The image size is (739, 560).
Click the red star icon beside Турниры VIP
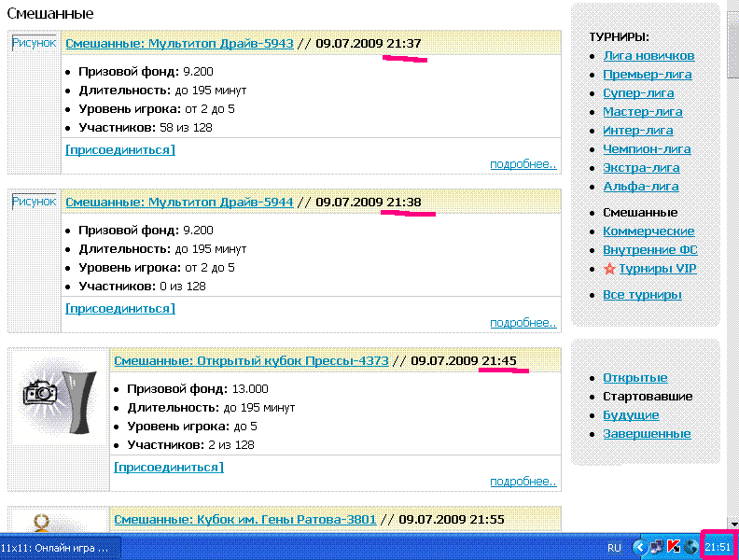tap(609, 269)
